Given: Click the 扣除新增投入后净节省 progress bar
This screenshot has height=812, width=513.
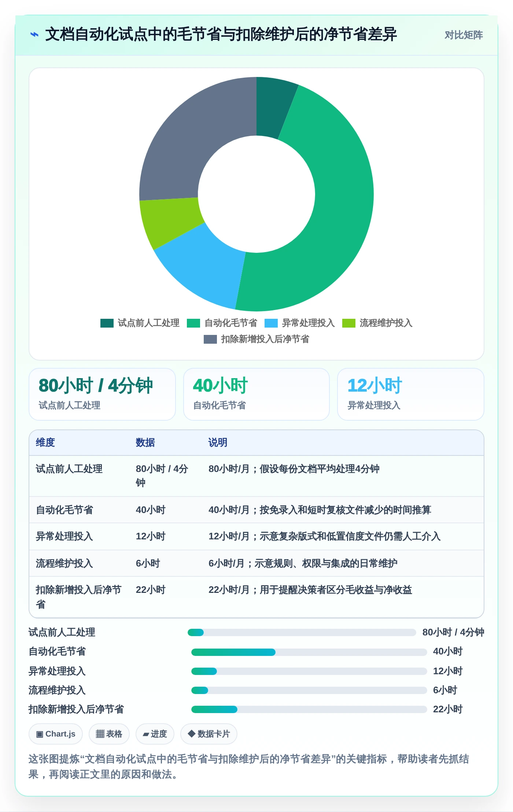Looking at the screenshot, I should click(309, 709).
